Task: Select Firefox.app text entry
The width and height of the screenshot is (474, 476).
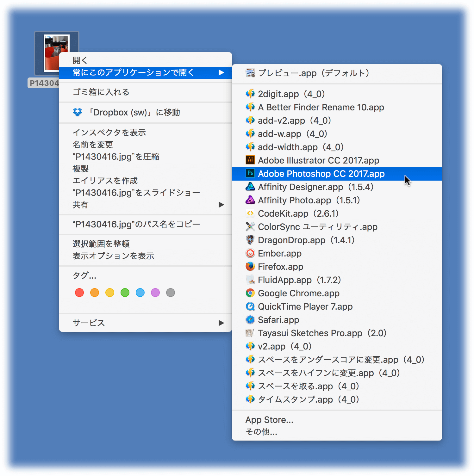Action: coord(281,267)
